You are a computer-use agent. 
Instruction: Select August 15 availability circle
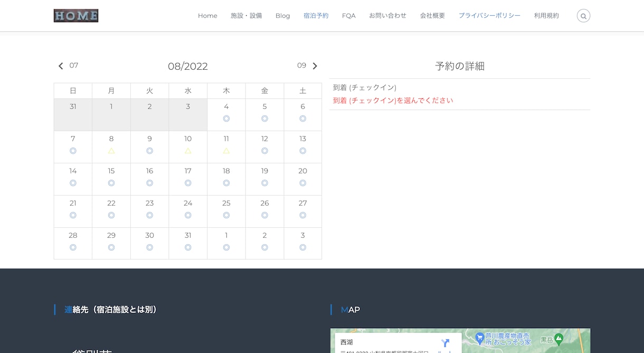click(x=111, y=183)
